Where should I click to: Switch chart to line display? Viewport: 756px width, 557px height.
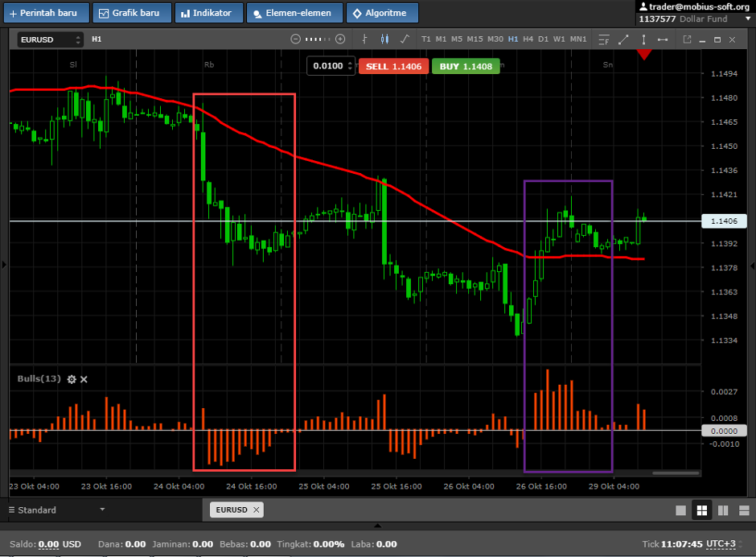coord(405,39)
